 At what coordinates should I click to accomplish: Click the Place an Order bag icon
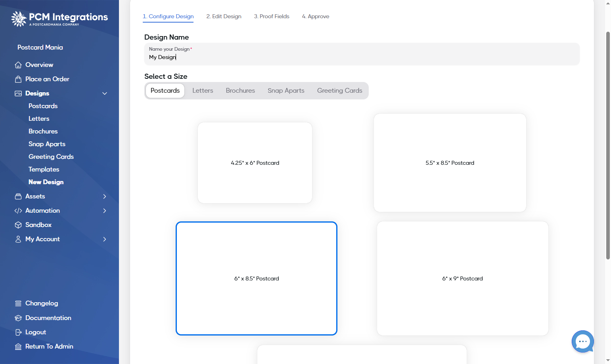tap(18, 79)
